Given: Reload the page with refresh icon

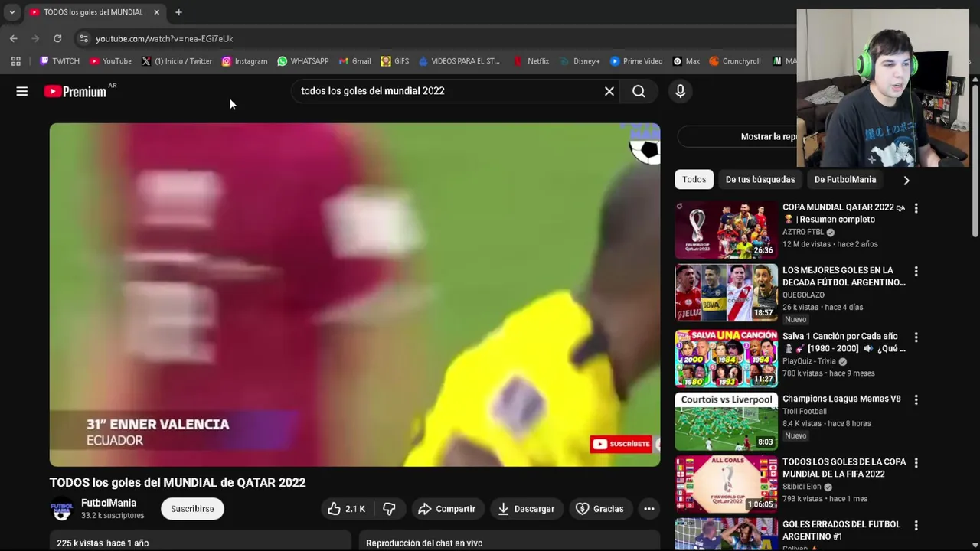Looking at the screenshot, I should 57,38.
